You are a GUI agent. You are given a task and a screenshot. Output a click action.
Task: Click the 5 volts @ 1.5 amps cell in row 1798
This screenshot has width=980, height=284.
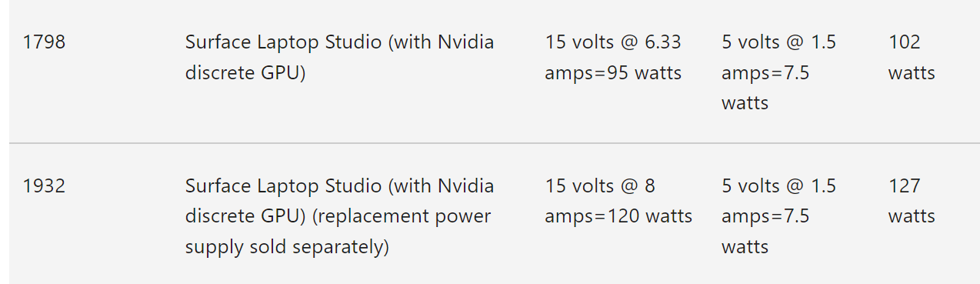(x=778, y=72)
